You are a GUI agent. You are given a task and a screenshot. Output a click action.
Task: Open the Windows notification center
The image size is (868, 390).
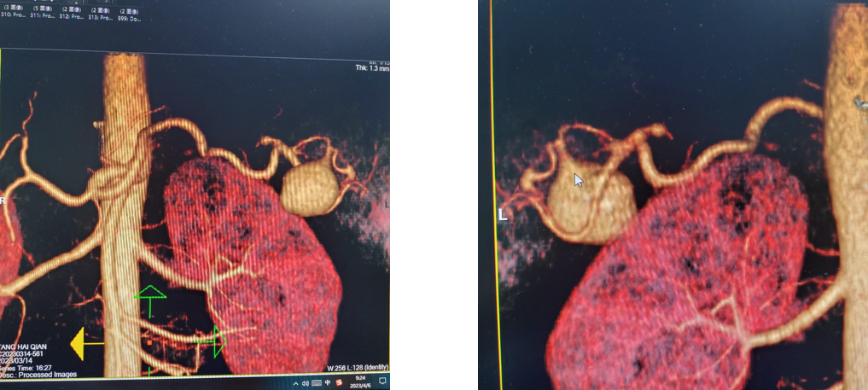click(x=382, y=383)
